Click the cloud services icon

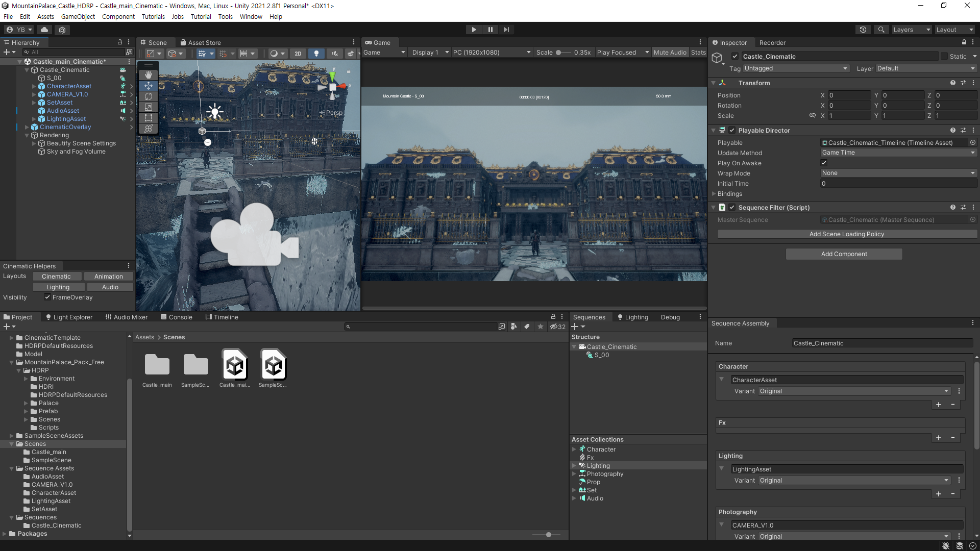(44, 30)
